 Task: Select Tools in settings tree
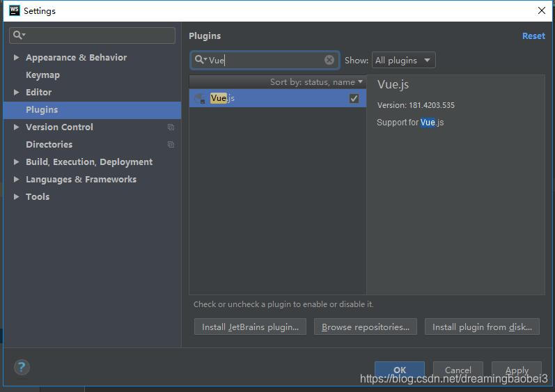[38, 197]
